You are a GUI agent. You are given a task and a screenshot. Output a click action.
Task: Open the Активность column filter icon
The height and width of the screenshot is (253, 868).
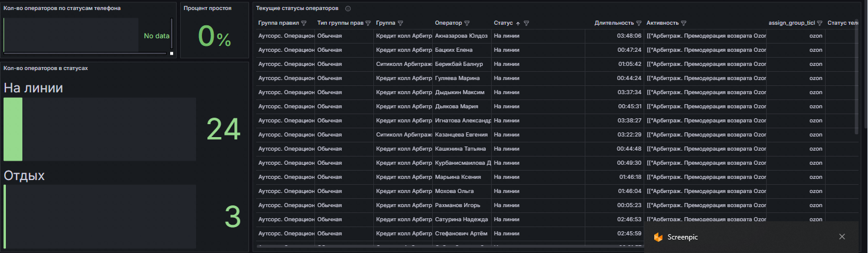tap(684, 23)
